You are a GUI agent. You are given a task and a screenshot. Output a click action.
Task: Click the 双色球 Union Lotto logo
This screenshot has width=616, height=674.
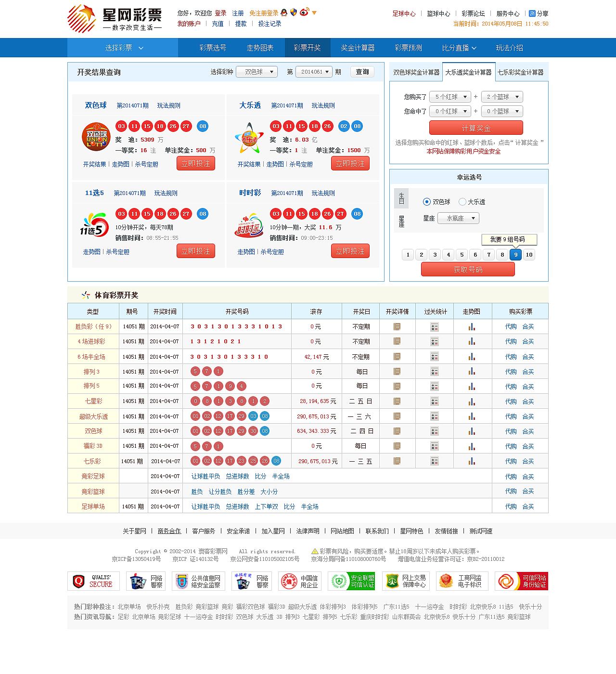click(96, 137)
